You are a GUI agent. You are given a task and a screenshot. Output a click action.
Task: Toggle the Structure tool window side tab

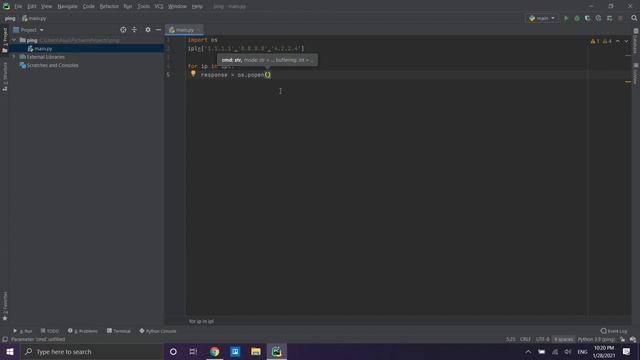pyautogui.click(x=5, y=77)
